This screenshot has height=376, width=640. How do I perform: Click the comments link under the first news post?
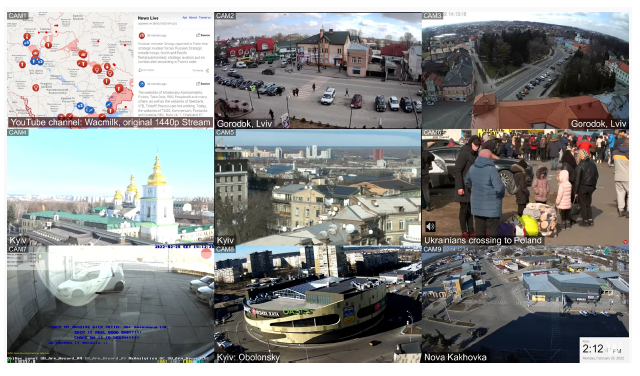coord(146,70)
